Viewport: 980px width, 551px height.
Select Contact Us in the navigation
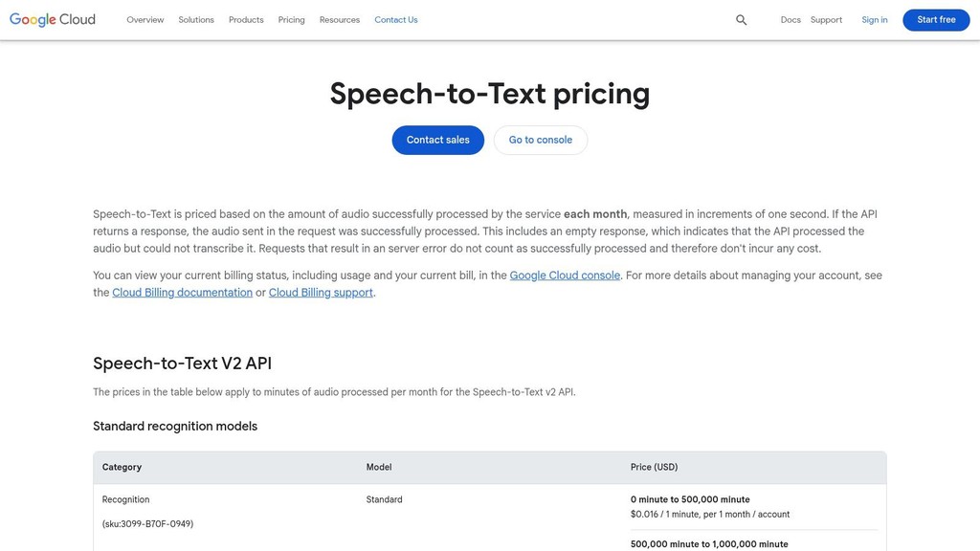pyautogui.click(x=395, y=19)
